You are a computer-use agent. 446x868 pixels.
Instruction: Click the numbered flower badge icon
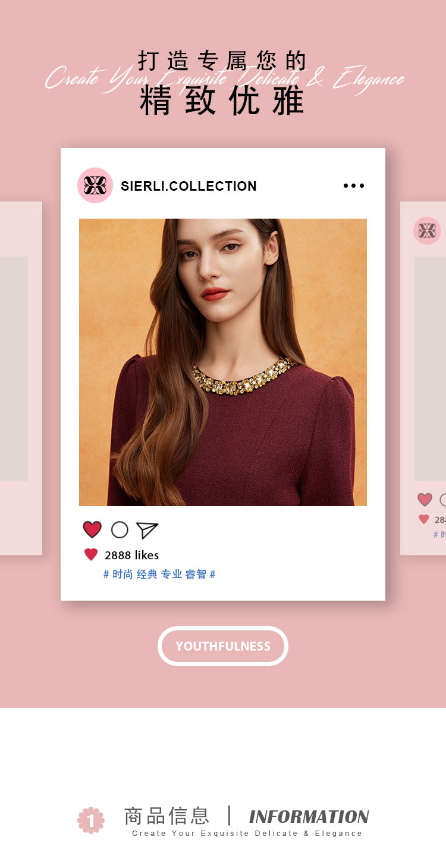coord(91,820)
